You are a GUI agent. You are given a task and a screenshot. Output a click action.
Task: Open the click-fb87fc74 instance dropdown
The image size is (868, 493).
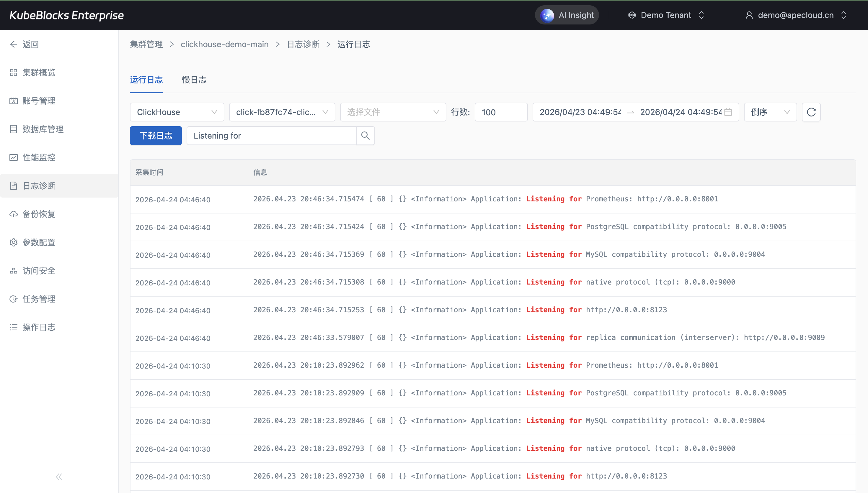point(282,112)
